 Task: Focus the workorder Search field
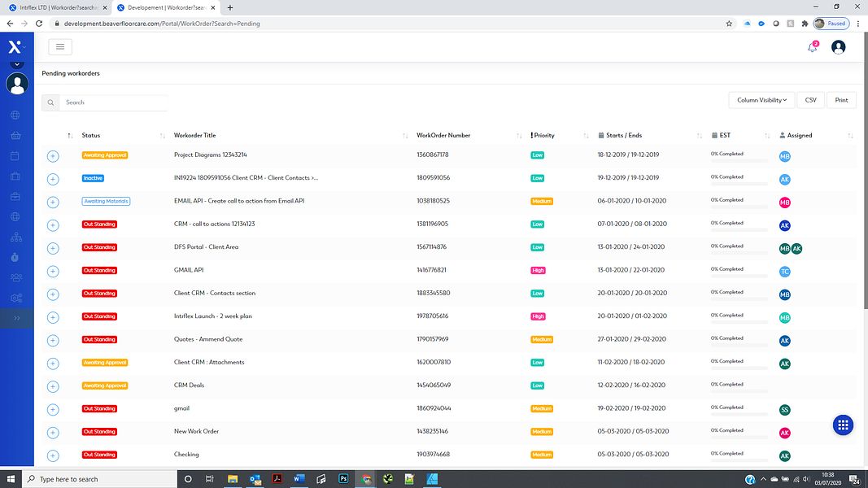point(113,102)
